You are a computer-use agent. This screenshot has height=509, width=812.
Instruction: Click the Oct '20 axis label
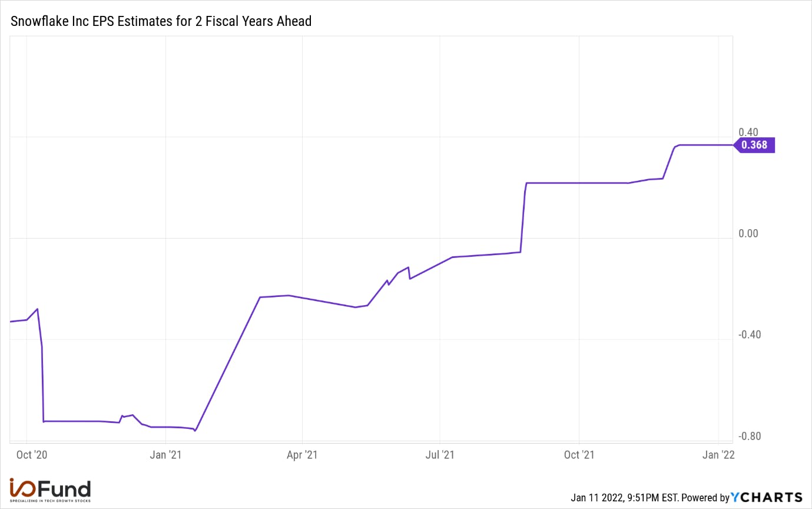(28, 455)
